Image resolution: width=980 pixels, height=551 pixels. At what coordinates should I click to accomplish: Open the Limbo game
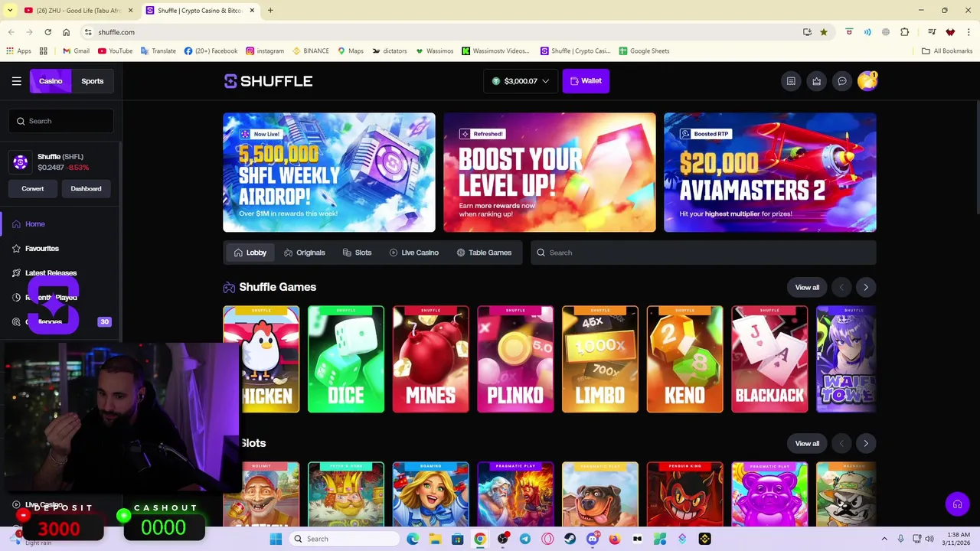coord(600,359)
